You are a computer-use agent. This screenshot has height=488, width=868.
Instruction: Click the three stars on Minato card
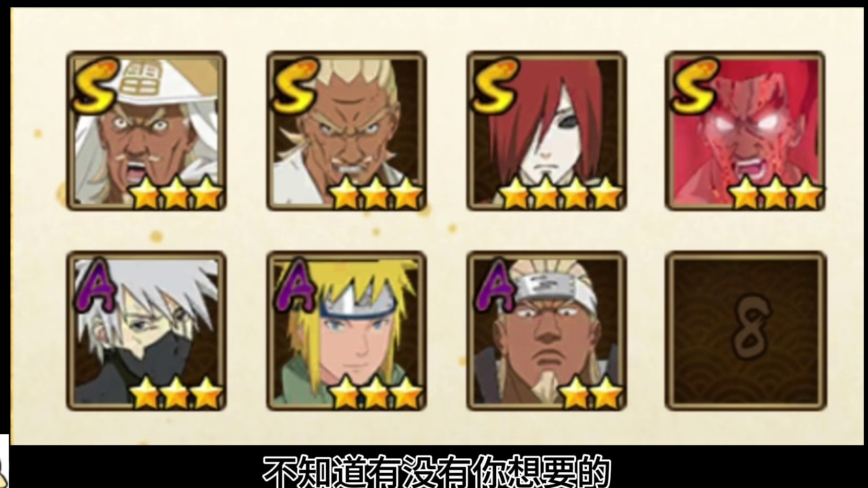pos(376,393)
